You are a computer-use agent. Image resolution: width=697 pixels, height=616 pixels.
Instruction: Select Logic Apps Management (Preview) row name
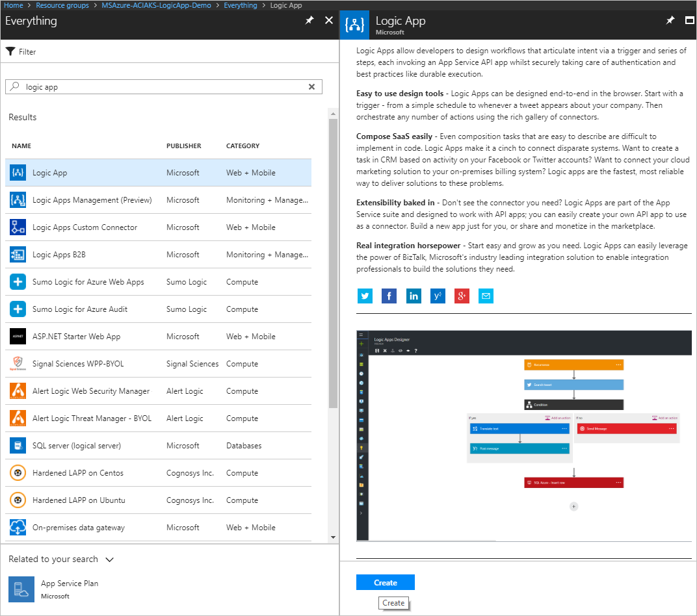[x=92, y=200]
